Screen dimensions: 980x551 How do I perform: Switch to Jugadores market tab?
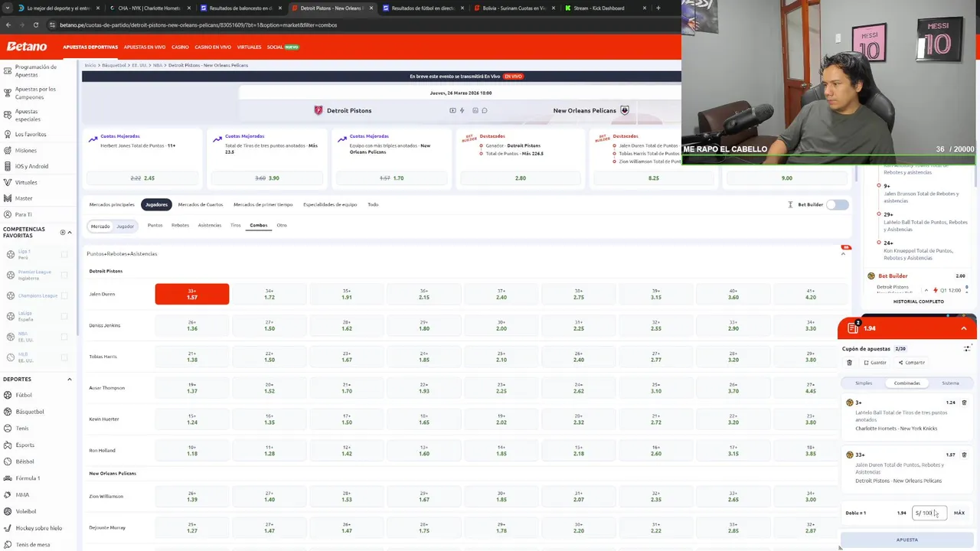(156, 204)
